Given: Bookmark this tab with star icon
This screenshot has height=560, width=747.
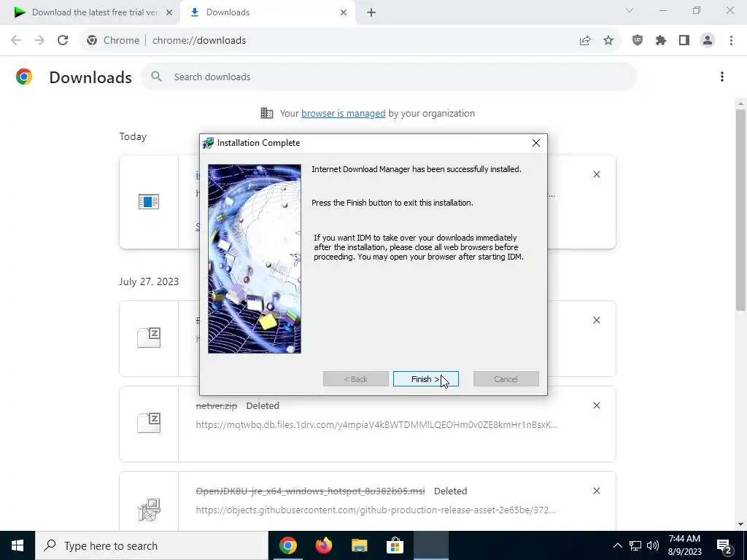Looking at the screenshot, I should [608, 41].
